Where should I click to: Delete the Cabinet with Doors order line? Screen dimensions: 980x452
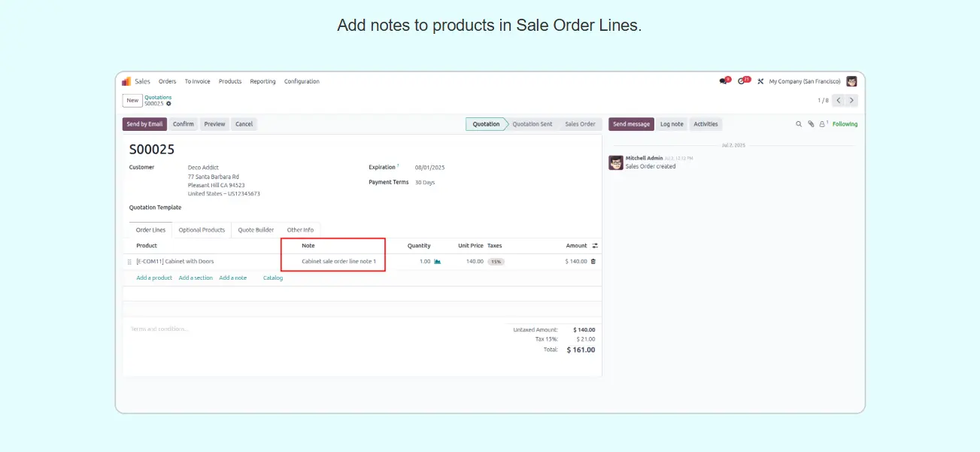click(x=593, y=262)
